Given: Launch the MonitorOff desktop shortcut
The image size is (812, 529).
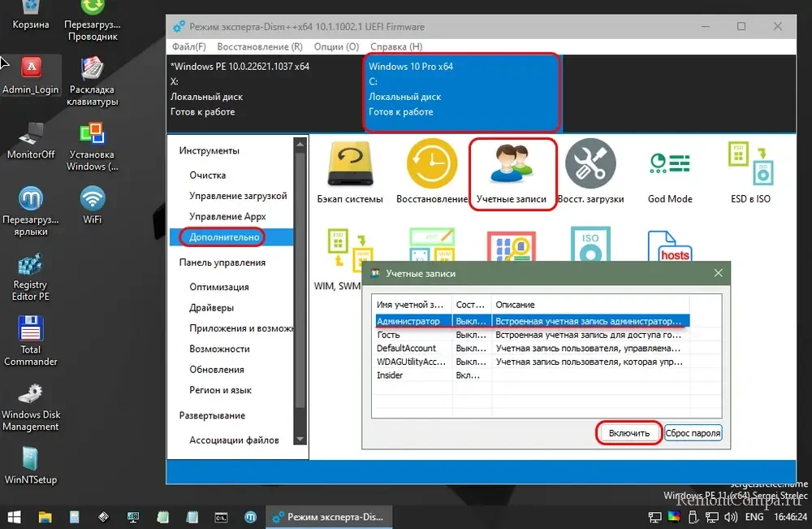Looking at the screenshot, I should 31,141.
